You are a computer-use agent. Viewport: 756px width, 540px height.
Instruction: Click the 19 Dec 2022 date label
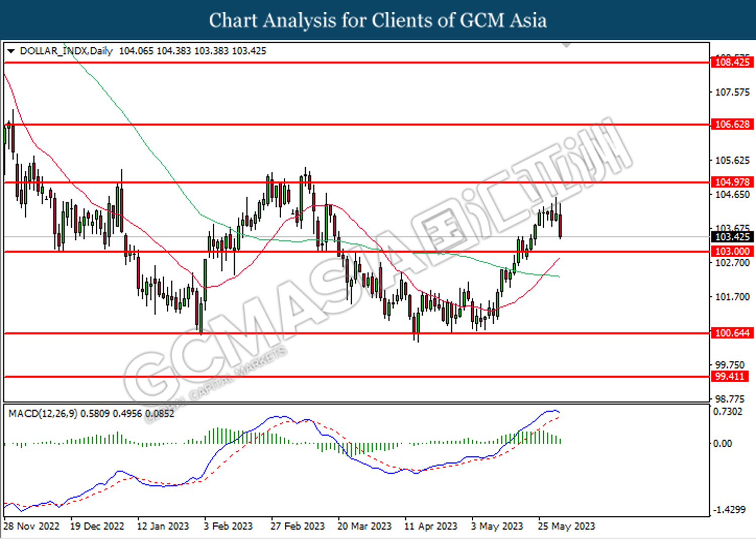97,526
